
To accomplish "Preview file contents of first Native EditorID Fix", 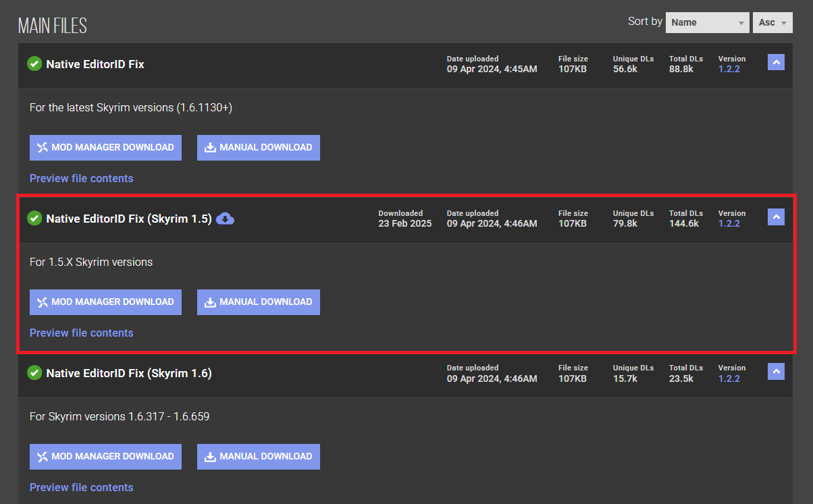I will click(x=82, y=178).
